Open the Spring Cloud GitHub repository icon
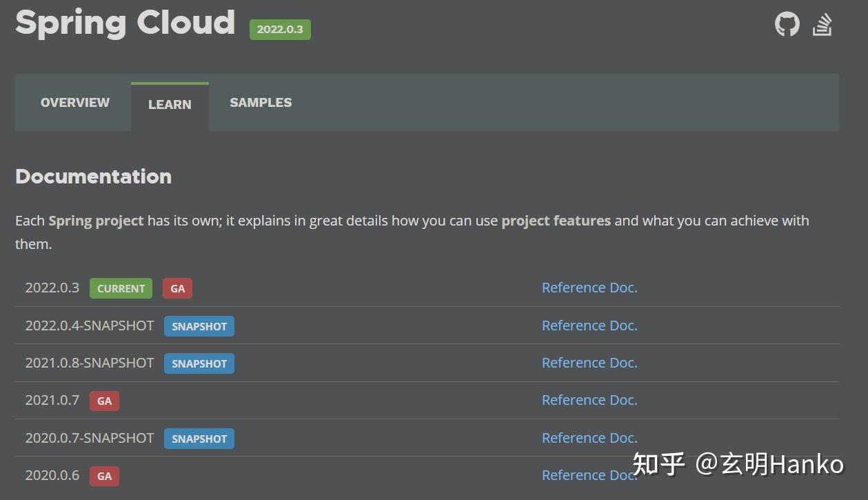The height and width of the screenshot is (500, 868). point(786,23)
